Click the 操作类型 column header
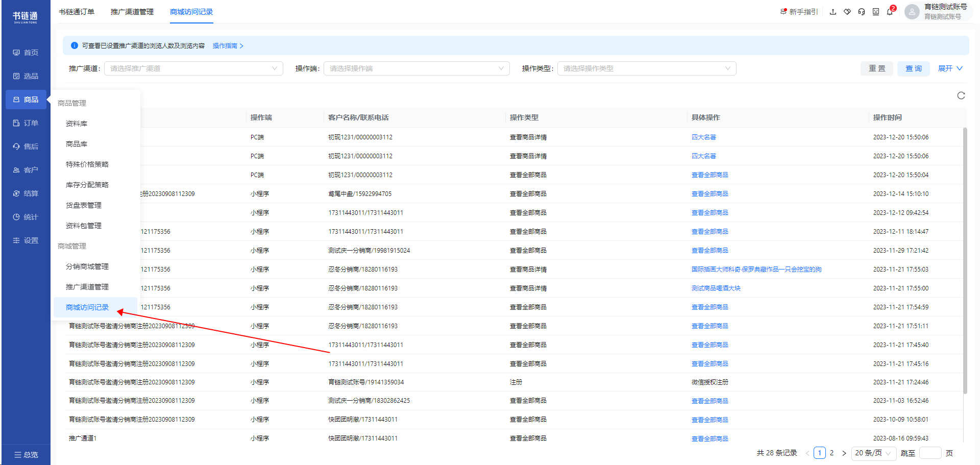The width and height of the screenshot is (980, 465). (x=524, y=117)
